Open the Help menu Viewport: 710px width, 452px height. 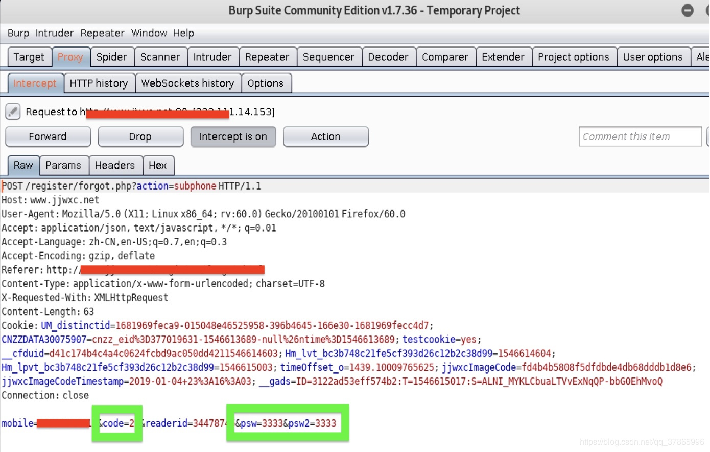[x=183, y=33]
